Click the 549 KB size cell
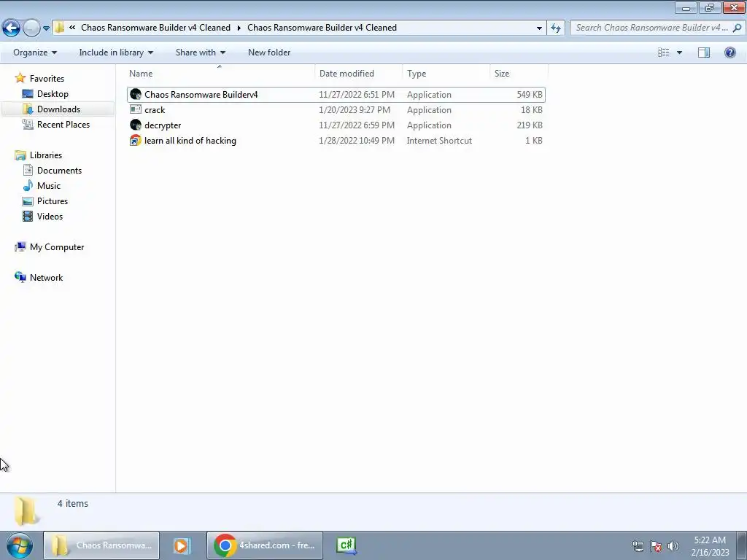The width and height of the screenshot is (747, 560). [x=530, y=95]
